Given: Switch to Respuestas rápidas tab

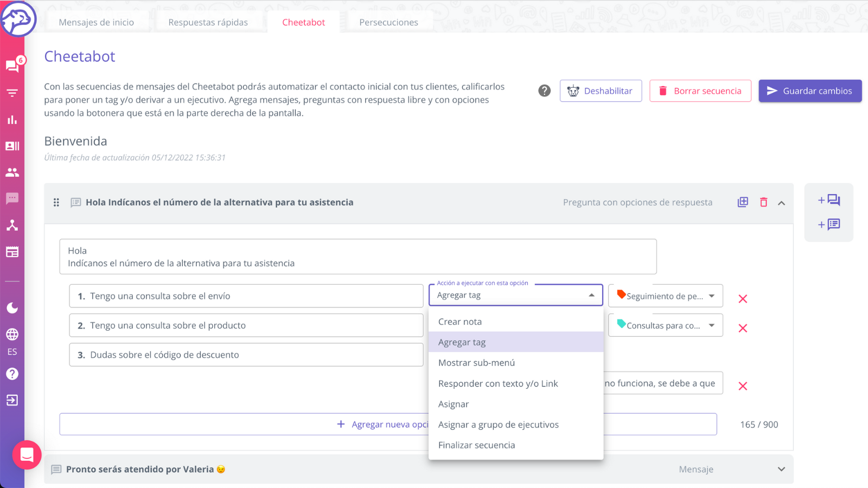Looking at the screenshot, I should [208, 22].
